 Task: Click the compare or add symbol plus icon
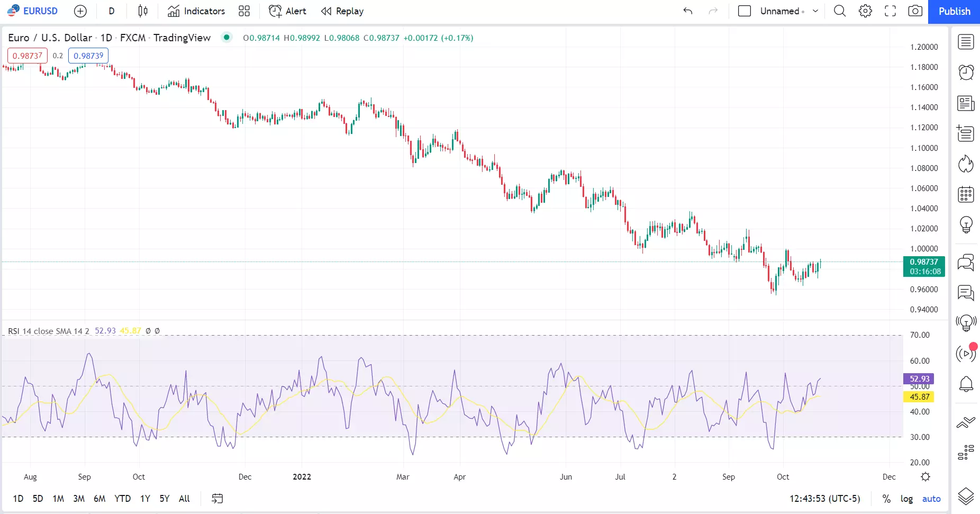[80, 11]
